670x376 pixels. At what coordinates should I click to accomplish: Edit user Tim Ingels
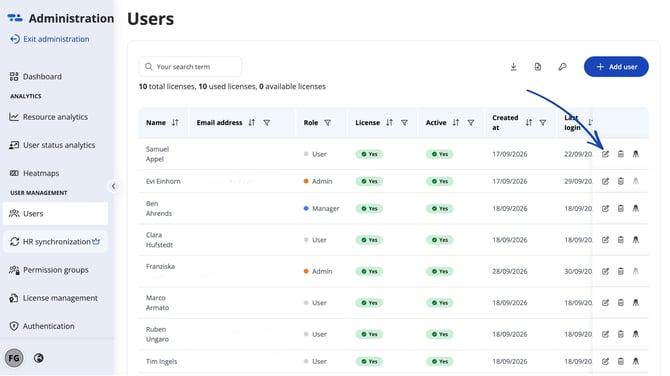click(x=605, y=361)
